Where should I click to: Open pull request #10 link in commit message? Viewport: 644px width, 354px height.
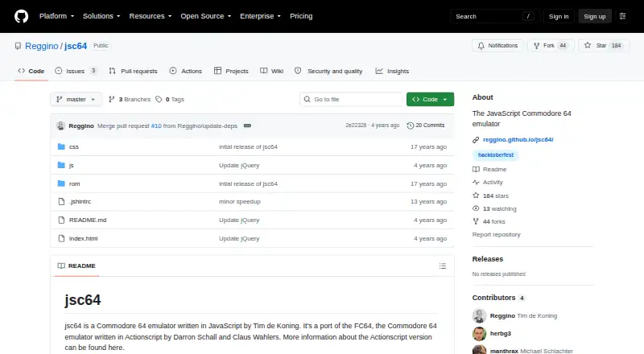pos(156,126)
